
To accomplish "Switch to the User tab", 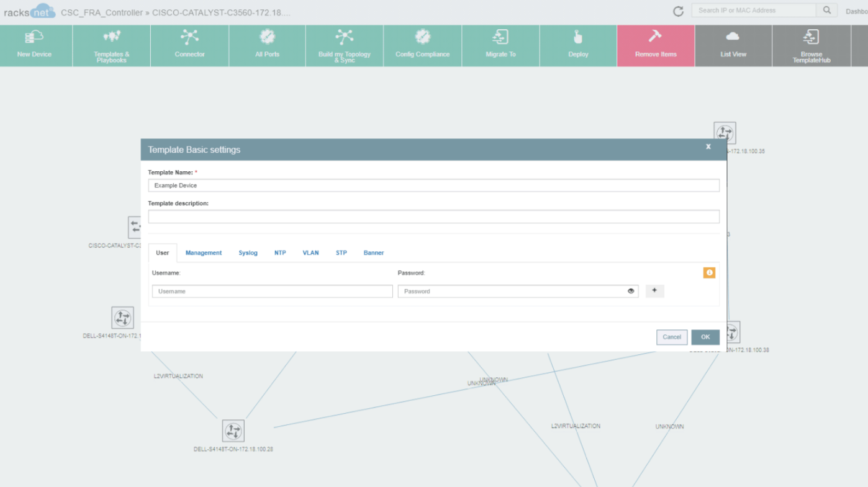I will coord(163,252).
